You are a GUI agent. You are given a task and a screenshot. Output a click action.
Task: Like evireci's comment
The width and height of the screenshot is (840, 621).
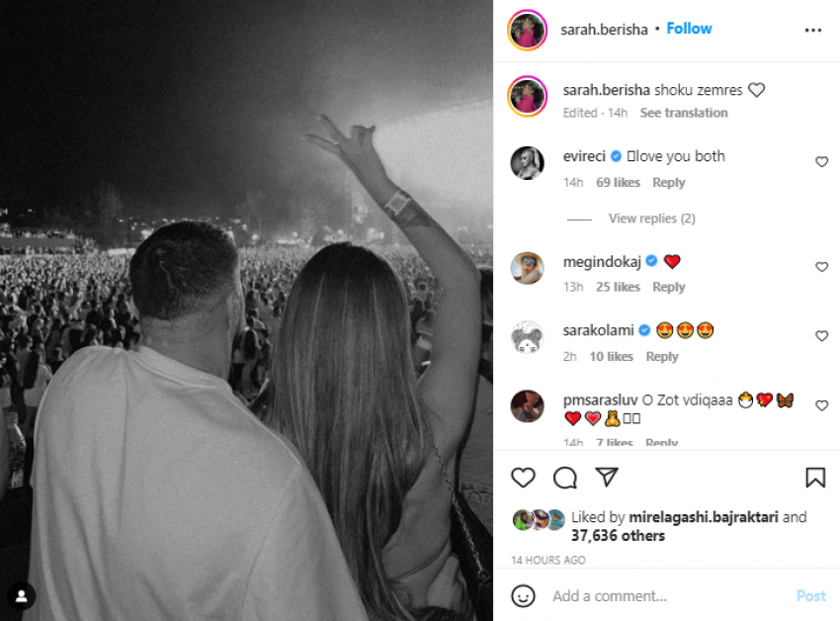[821, 162]
